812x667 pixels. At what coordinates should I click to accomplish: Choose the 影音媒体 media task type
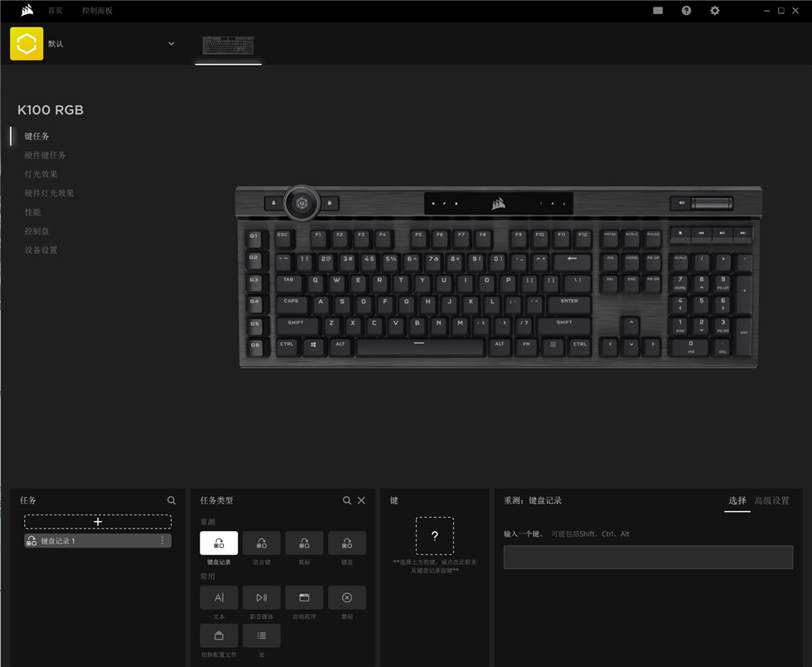(262, 597)
